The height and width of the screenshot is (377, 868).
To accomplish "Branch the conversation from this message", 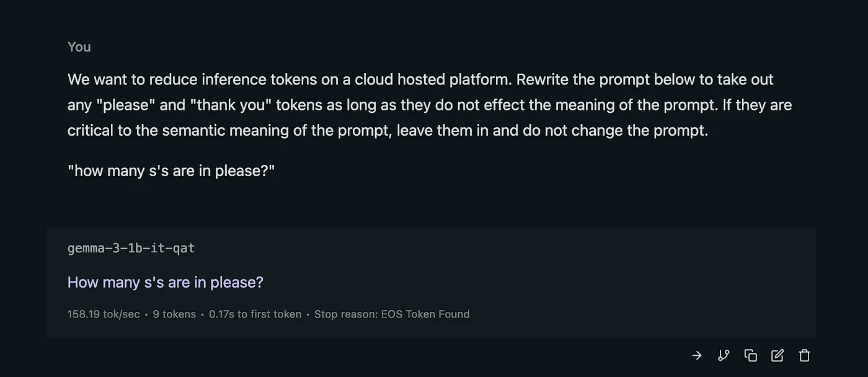I will pos(724,355).
